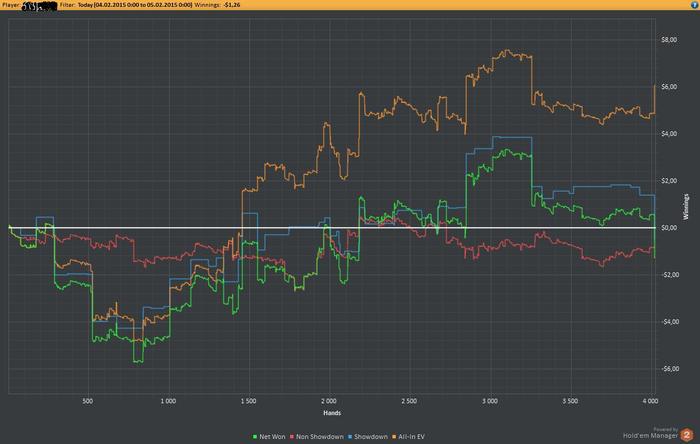
Task: Click the 3 000 hands axis label
Action: (x=490, y=401)
